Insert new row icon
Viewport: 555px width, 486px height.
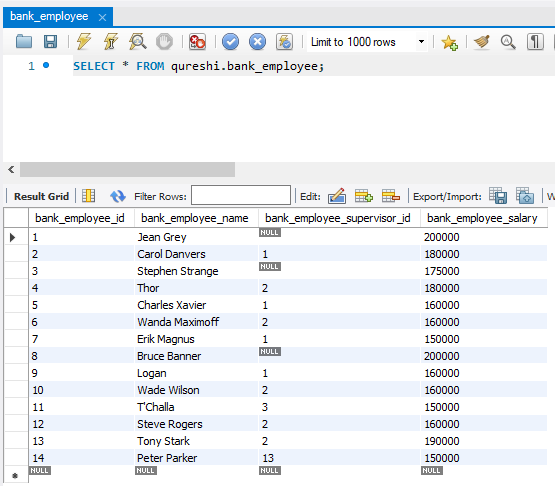click(x=364, y=196)
